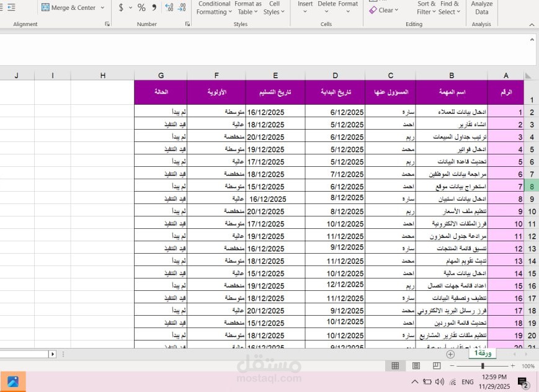This screenshot has height=392, width=539.
Task: Open Number format dialog launcher
Action: [x=187, y=24]
